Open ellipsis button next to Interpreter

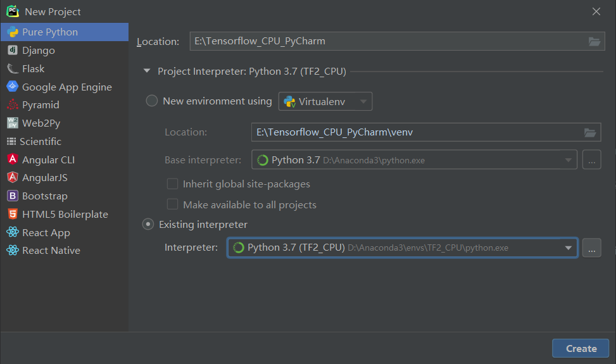[592, 248]
